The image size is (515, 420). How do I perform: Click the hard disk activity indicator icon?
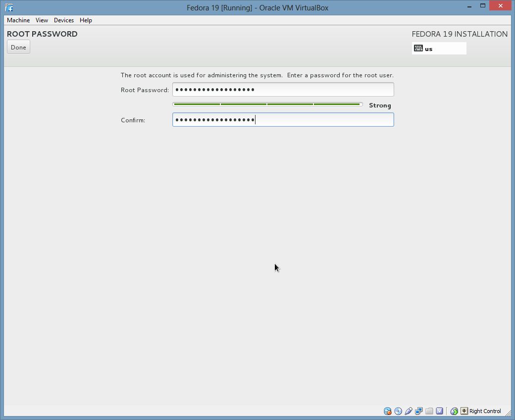pos(388,411)
